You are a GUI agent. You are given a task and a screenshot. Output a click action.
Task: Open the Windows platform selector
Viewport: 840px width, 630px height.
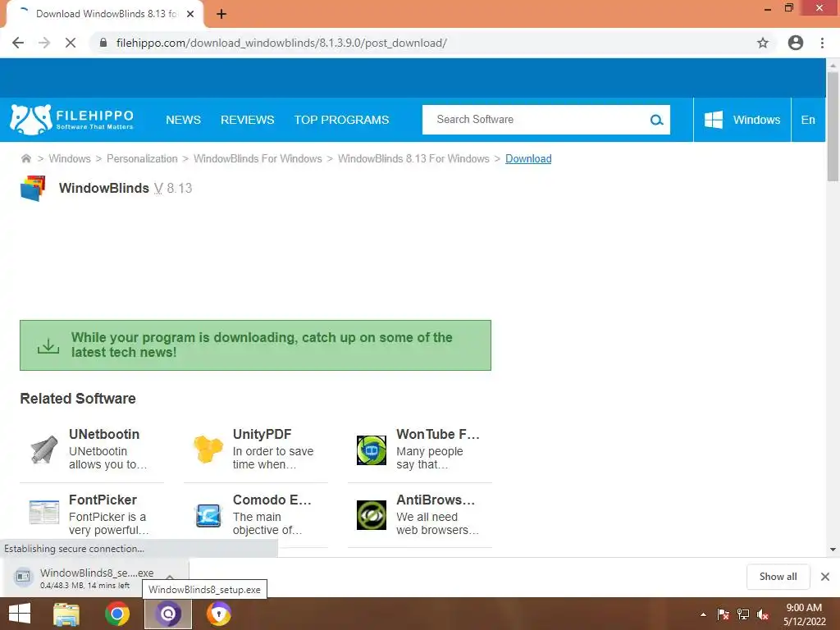pyautogui.click(x=742, y=120)
